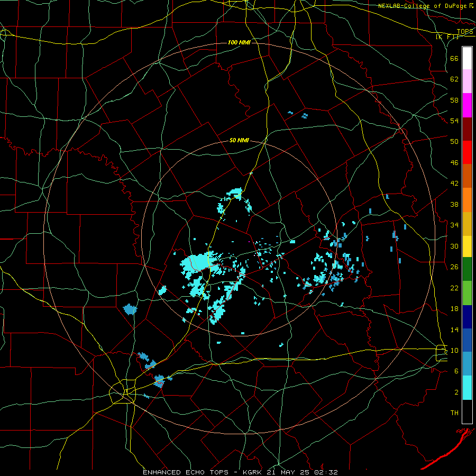Click the legend value '38'

click(x=454, y=204)
